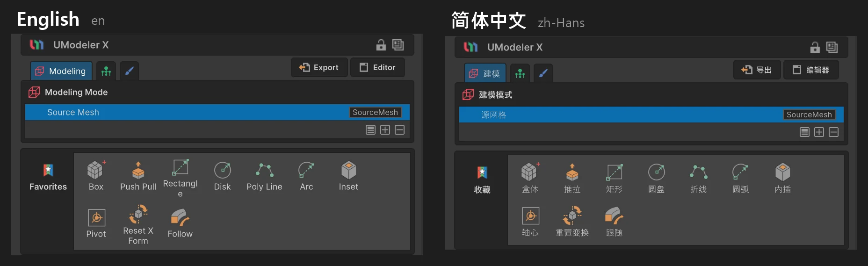Click the Modeling Mode heading

click(76, 92)
